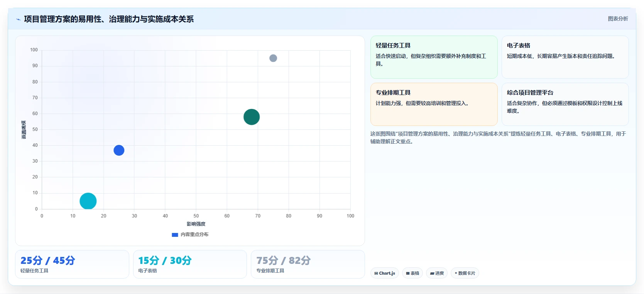The image size is (644, 294).
Task: Click the 图表分析 label in the header
Action: [618, 19]
